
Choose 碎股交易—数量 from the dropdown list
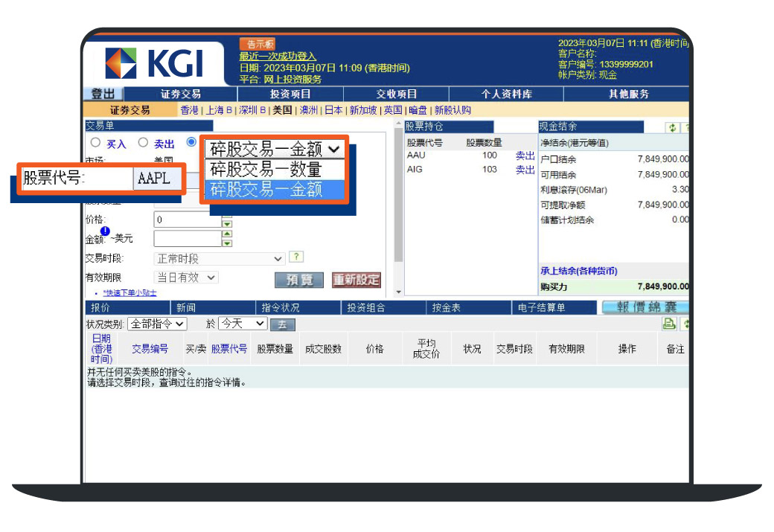point(266,169)
